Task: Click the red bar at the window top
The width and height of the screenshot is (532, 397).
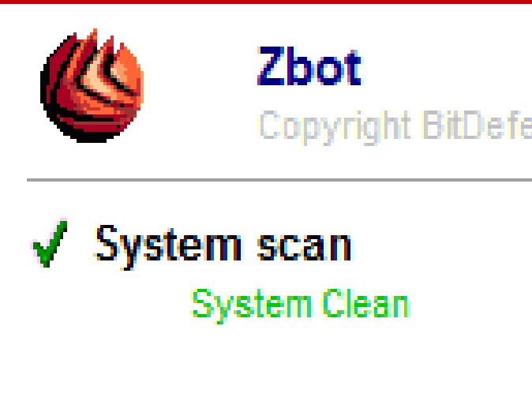Action: (266, 2)
